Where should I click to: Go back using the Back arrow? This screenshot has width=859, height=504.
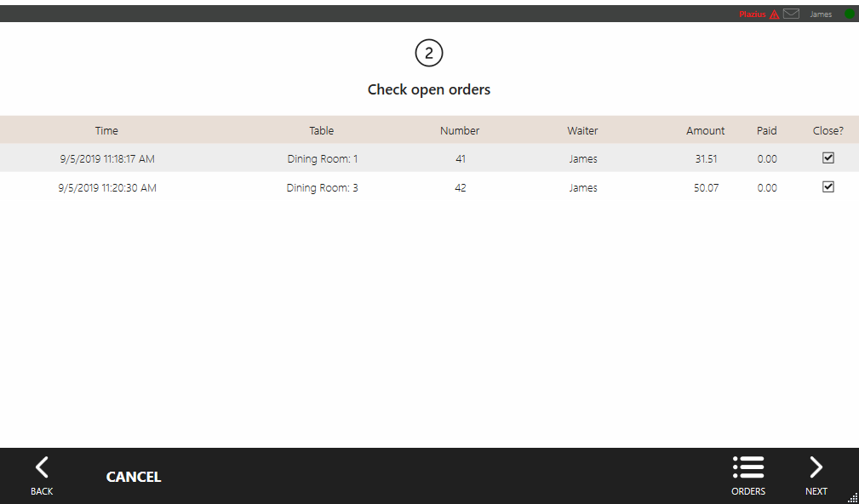pyautogui.click(x=42, y=475)
